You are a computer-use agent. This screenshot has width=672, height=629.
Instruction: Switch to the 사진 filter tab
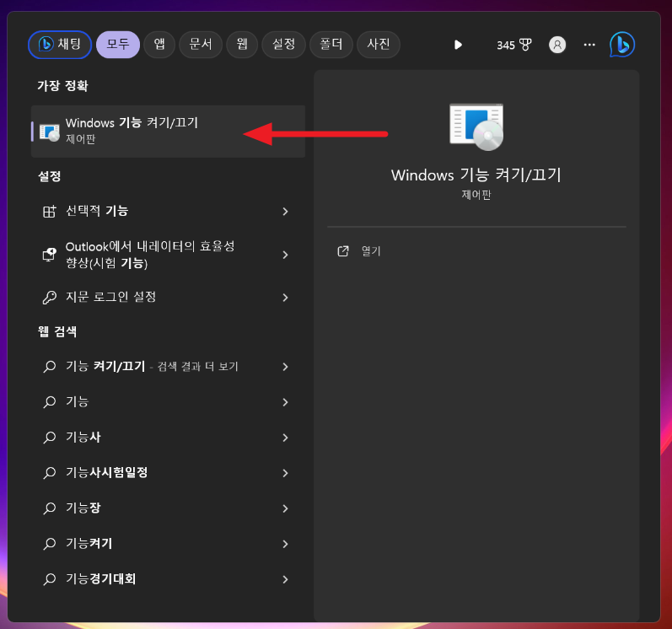[379, 45]
